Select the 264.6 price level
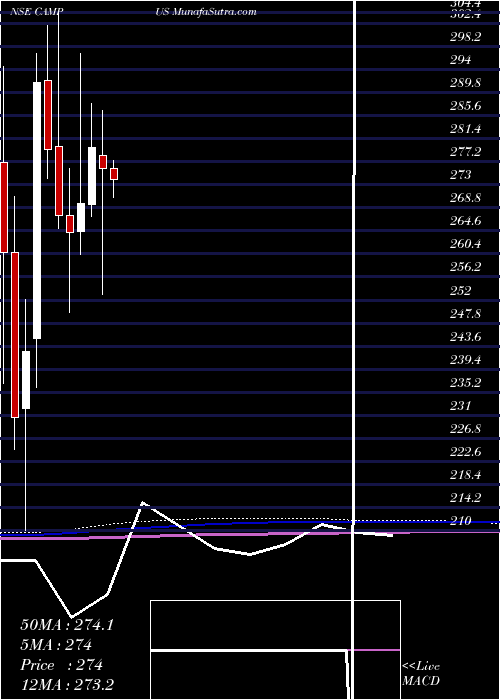Image resolution: width=500 pixels, height=700 pixels. point(465,221)
